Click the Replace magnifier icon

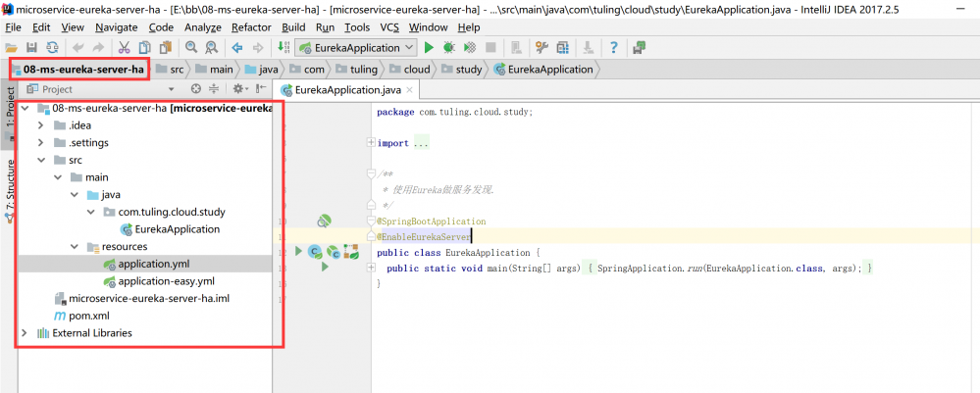(x=212, y=47)
